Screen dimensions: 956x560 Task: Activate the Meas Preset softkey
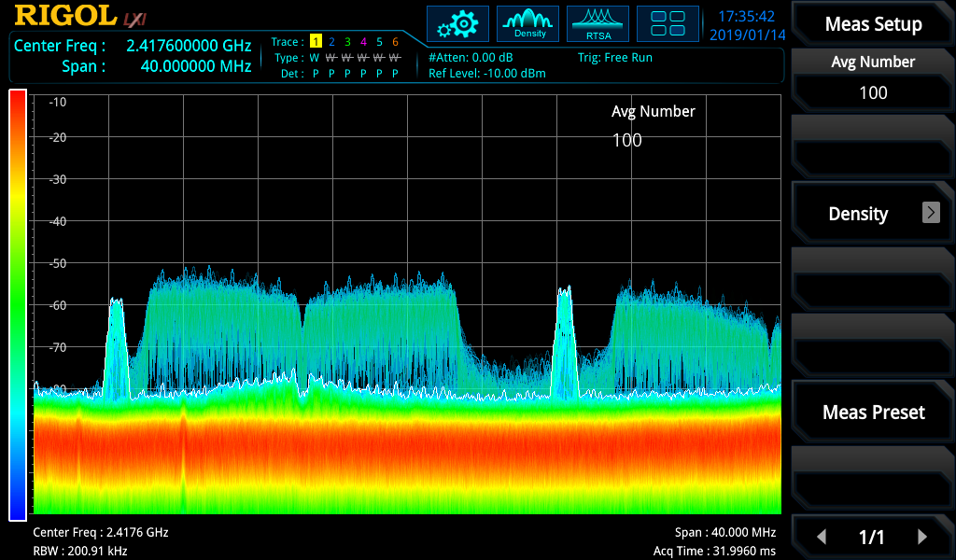[873, 412]
